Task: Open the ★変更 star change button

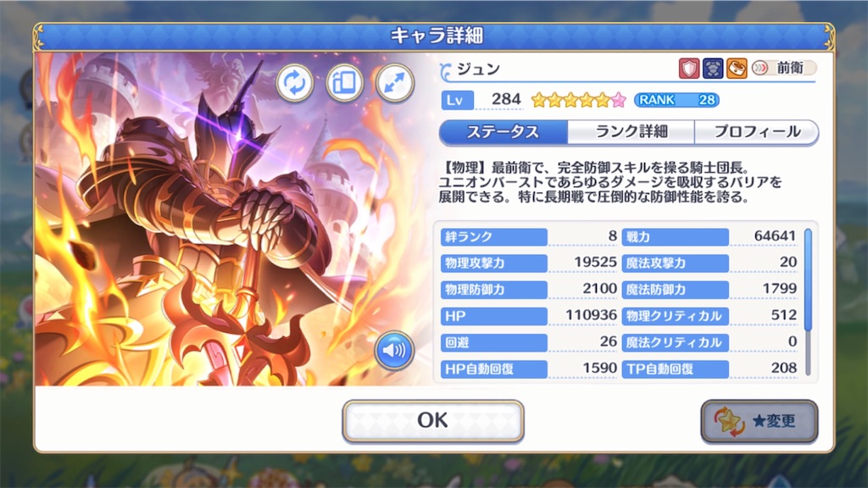Action: click(x=759, y=422)
